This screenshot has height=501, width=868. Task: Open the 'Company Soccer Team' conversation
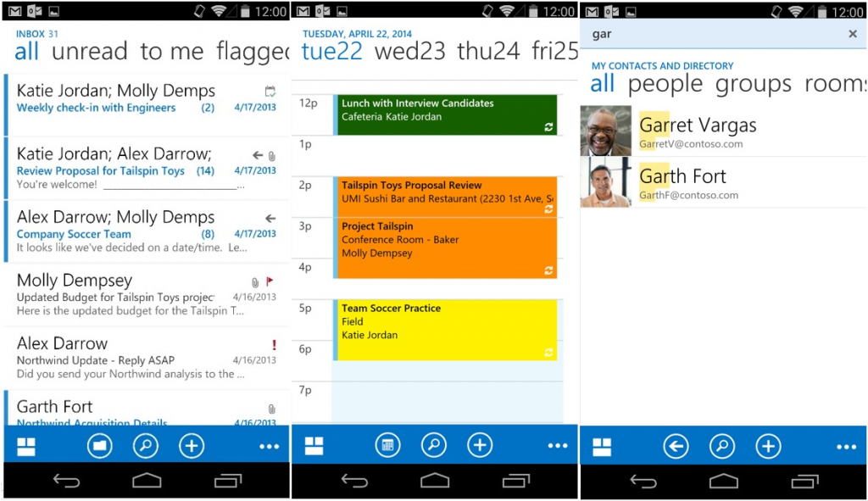[x=147, y=231]
